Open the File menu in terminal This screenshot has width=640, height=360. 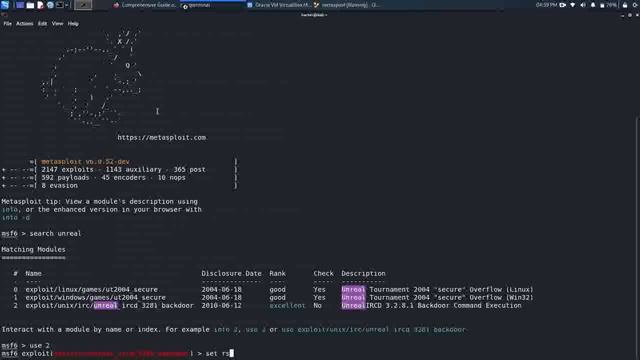tap(7, 24)
